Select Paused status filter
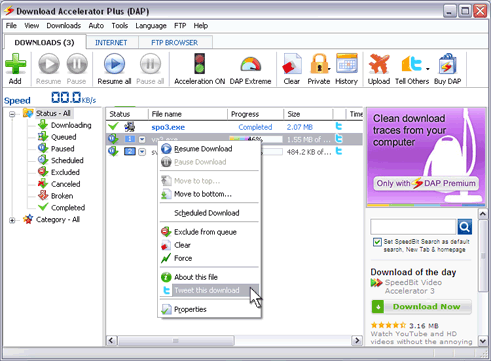The width and height of the screenshot is (491, 361). click(63, 149)
